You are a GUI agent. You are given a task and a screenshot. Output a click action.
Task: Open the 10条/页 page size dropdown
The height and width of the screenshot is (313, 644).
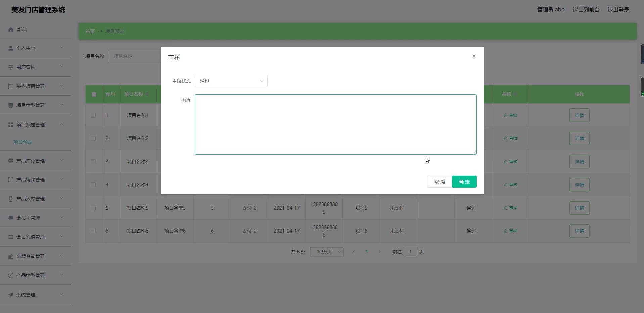[x=327, y=252]
